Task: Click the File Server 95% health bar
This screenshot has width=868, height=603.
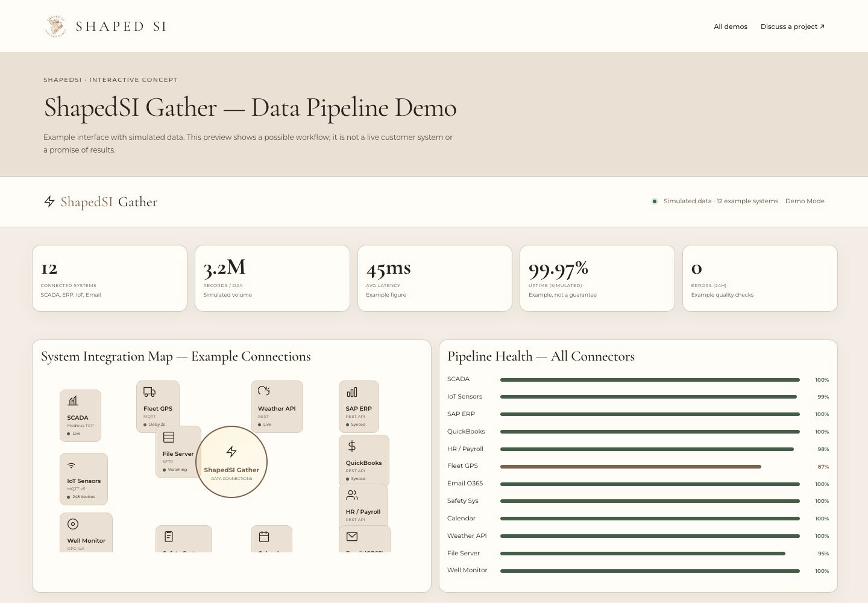Action: point(643,554)
